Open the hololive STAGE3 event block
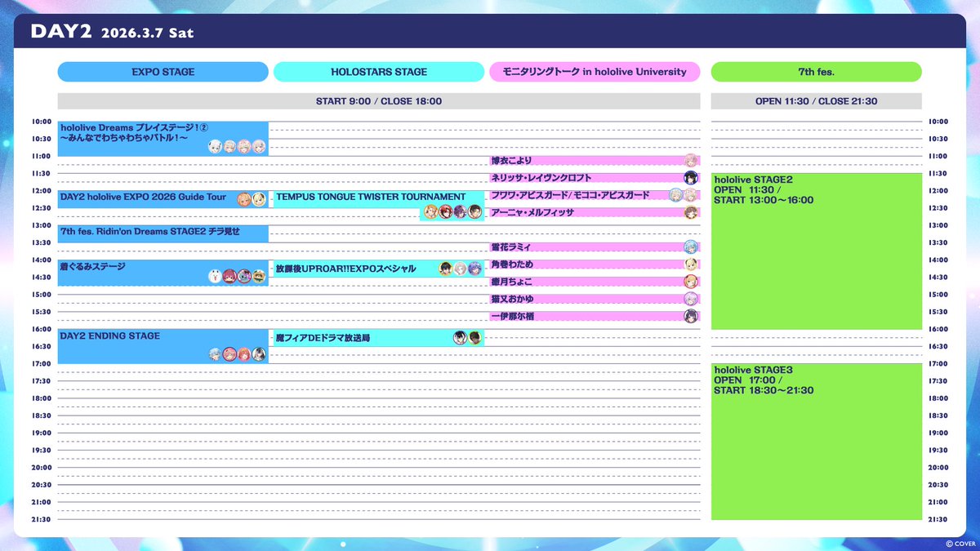 (x=817, y=442)
